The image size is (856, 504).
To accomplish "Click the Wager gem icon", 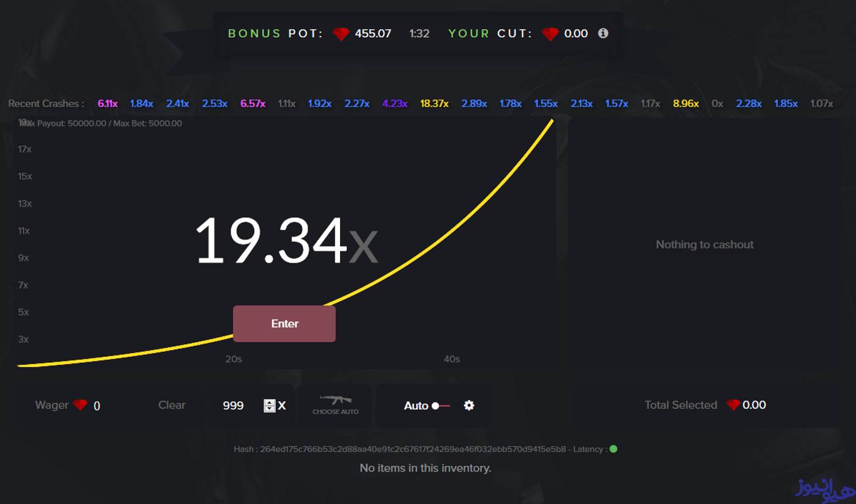I will click(80, 405).
